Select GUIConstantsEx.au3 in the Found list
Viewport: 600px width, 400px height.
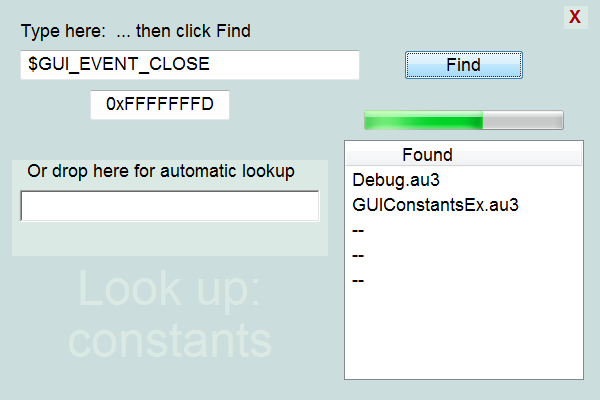click(435, 205)
